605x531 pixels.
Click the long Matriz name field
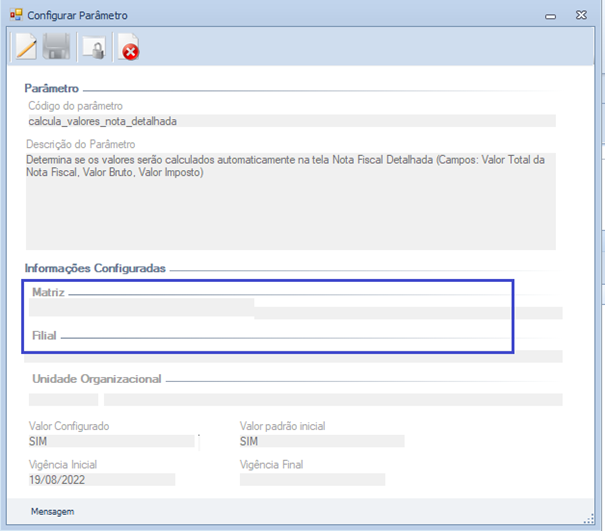[x=408, y=312]
